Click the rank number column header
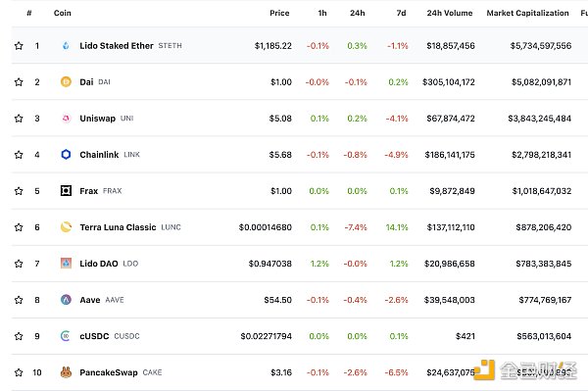This screenshot has width=588, height=391. [x=29, y=13]
